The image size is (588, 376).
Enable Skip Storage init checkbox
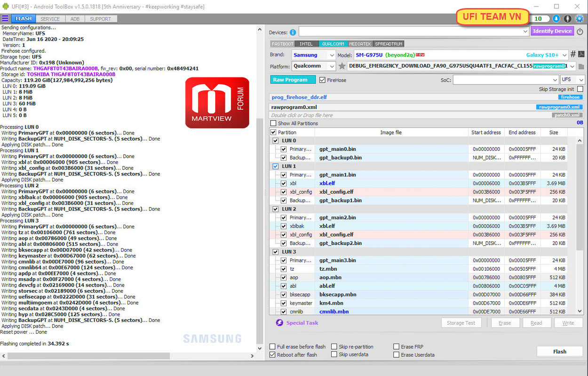click(x=580, y=89)
